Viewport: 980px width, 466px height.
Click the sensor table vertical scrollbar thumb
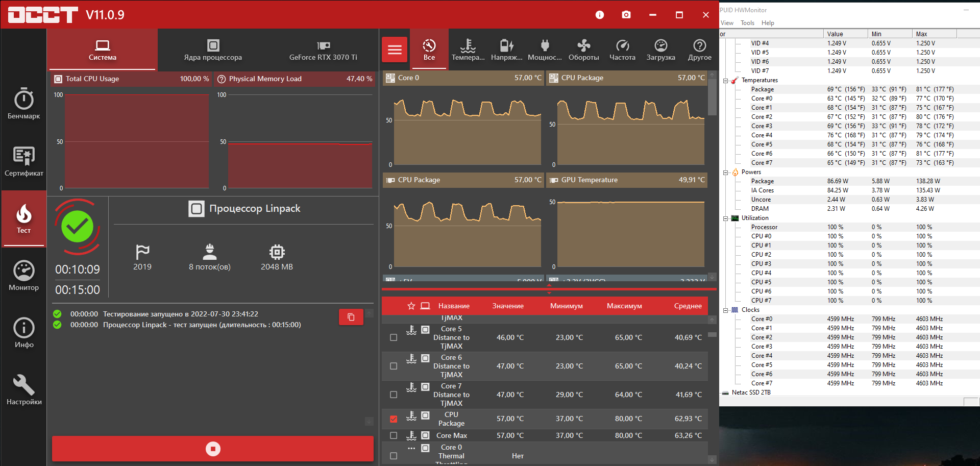point(712,335)
